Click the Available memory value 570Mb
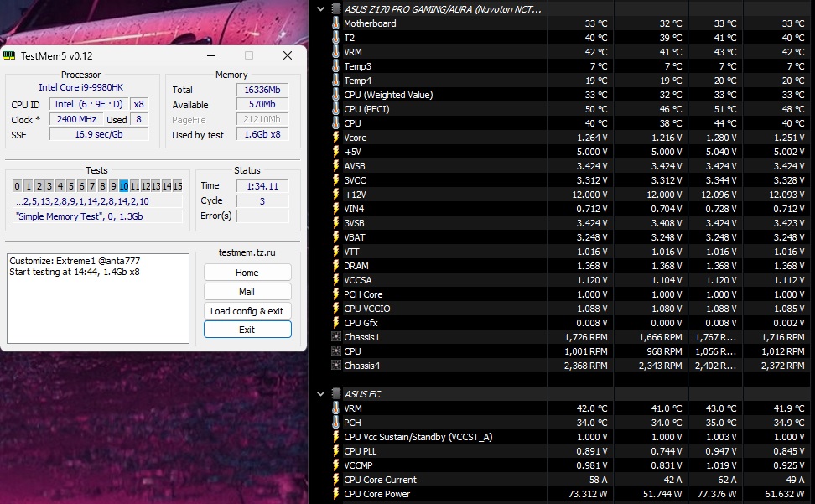 (x=262, y=104)
